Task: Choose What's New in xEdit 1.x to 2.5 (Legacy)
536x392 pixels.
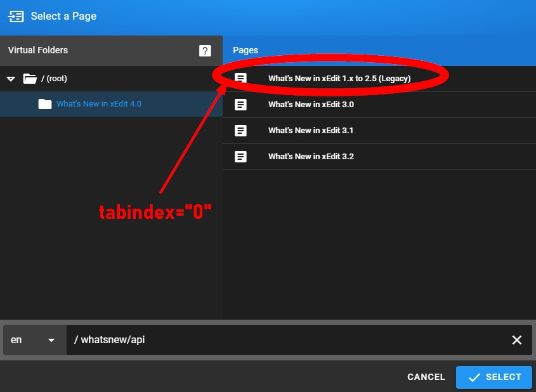Action: pos(379,79)
